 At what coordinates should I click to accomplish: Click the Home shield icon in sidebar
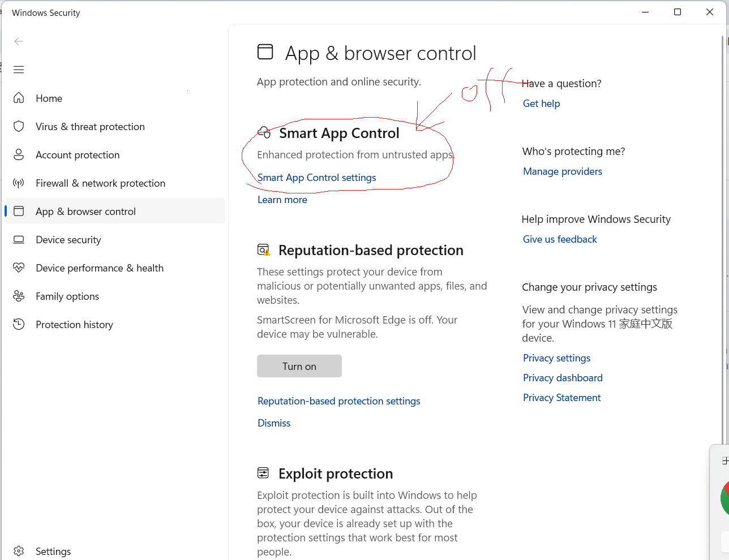point(19,98)
